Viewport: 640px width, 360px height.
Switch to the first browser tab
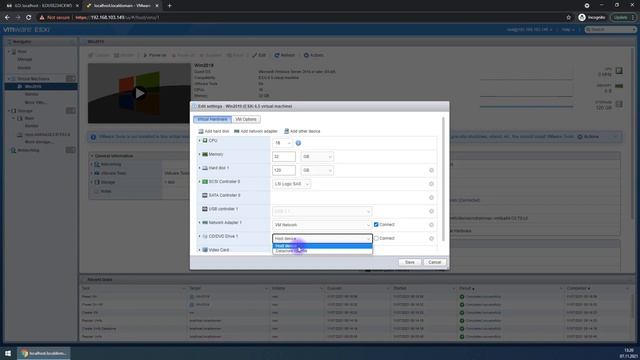point(41,6)
